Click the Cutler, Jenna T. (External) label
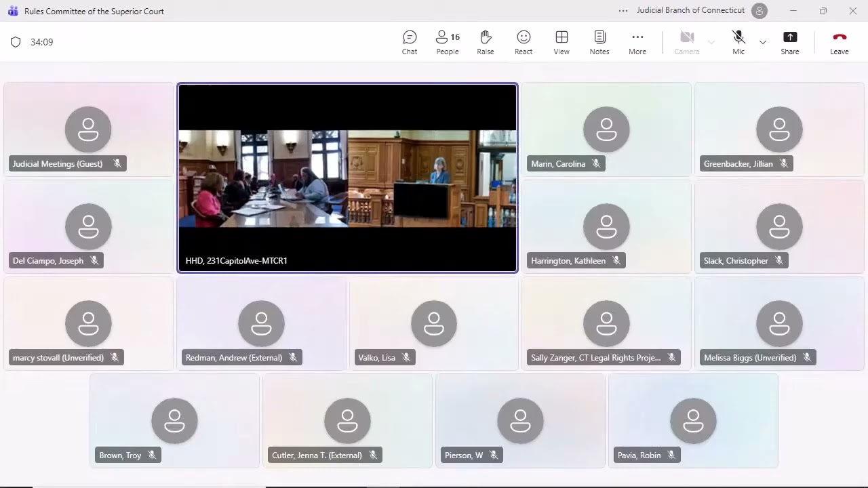This screenshot has height=488, width=868. point(317,455)
